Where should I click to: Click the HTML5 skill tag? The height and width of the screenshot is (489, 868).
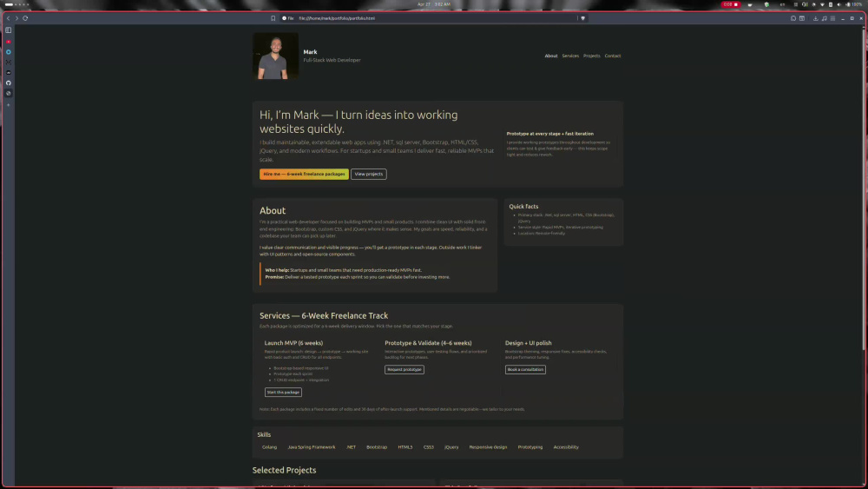(405, 447)
